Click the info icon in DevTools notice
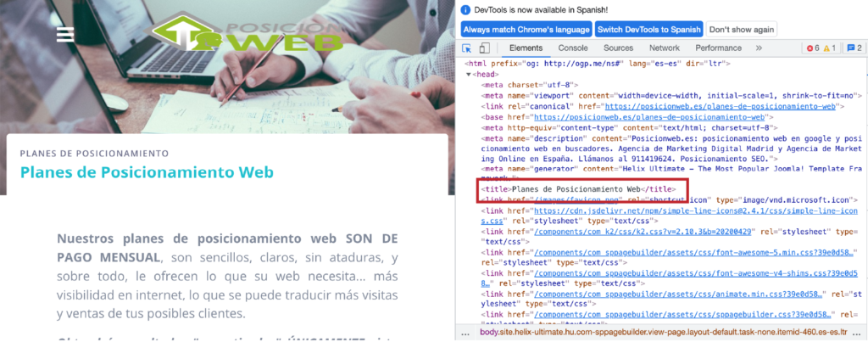The width and height of the screenshot is (868, 342). tap(466, 10)
